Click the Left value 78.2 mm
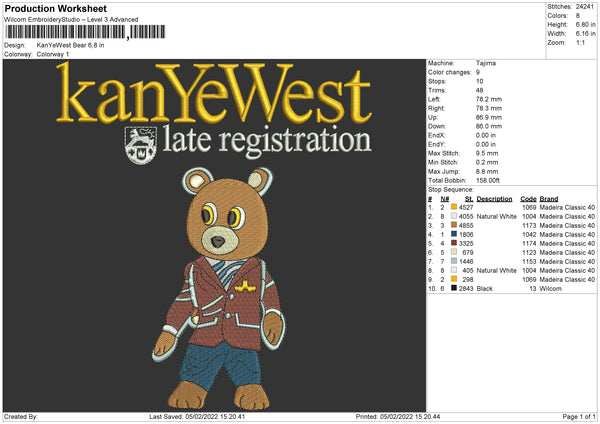600x424 pixels. (489, 99)
